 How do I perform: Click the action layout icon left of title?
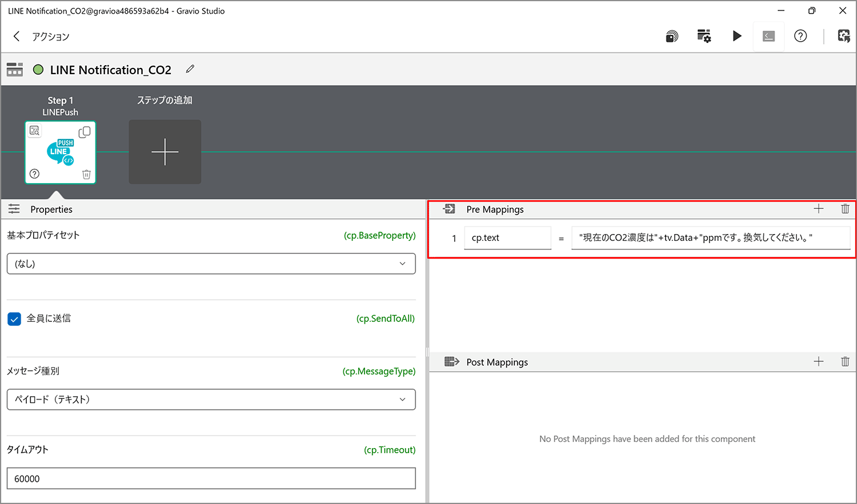click(x=15, y=70)
